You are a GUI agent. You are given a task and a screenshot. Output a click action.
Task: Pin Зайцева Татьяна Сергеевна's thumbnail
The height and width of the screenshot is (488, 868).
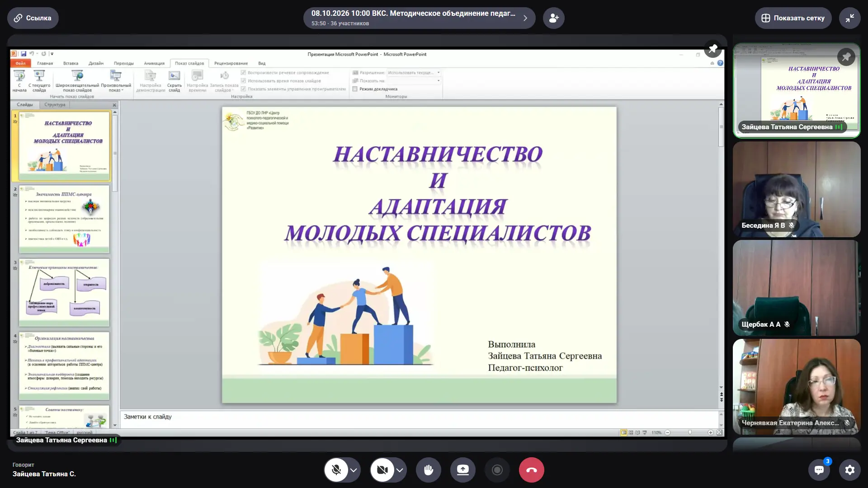tap(846, 57)
